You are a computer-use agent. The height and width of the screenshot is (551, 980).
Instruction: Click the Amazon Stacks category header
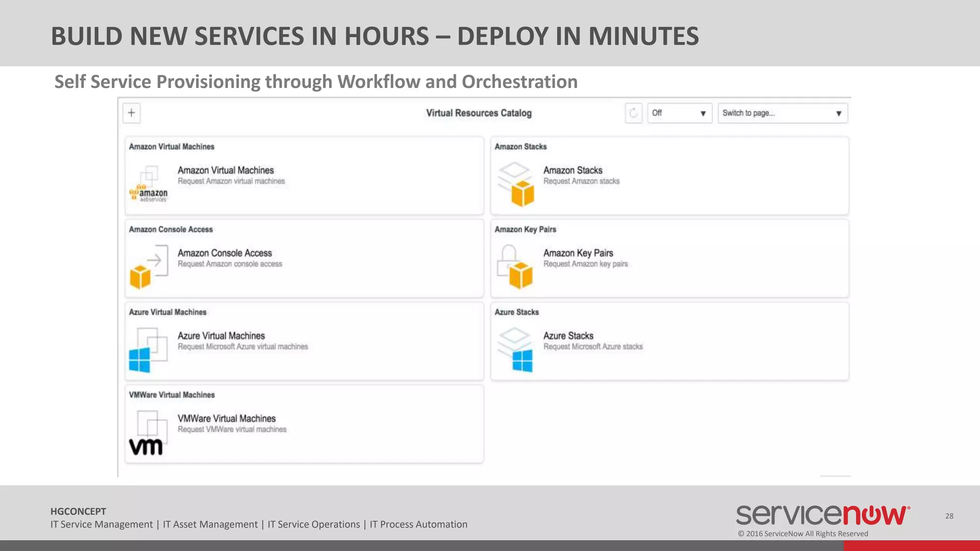click(x=521, y=147)
